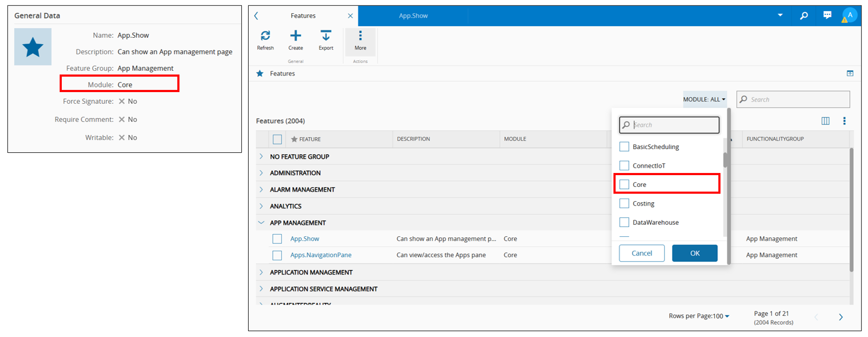Toggle the select-all checkbox in table header

pyautogui.click(x=277, y=139)
